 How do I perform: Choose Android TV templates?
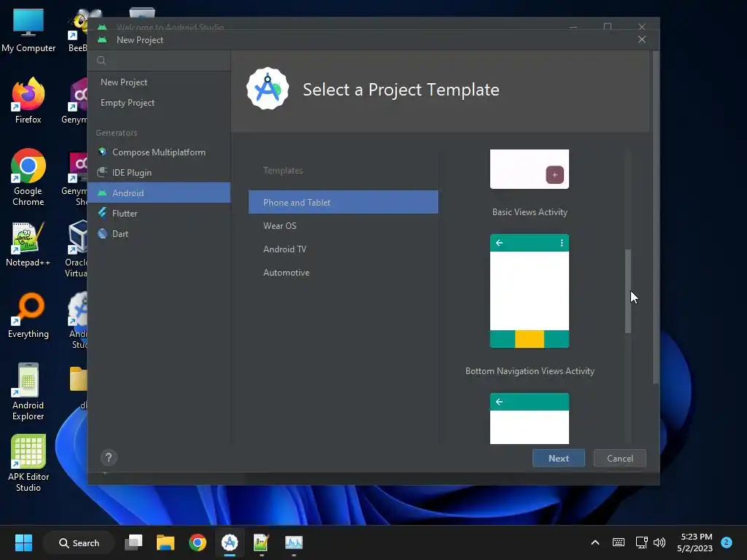point(343,249)
